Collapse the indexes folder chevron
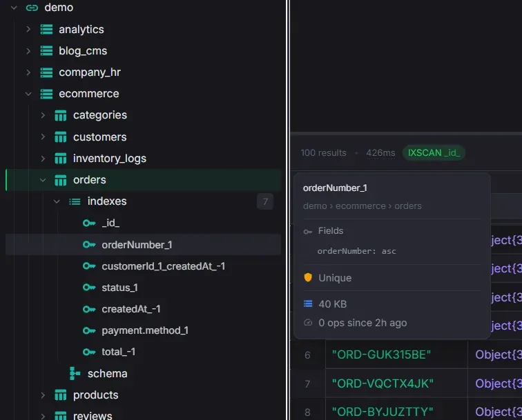This screenshot has width=522, height=420. click(57, 201)
